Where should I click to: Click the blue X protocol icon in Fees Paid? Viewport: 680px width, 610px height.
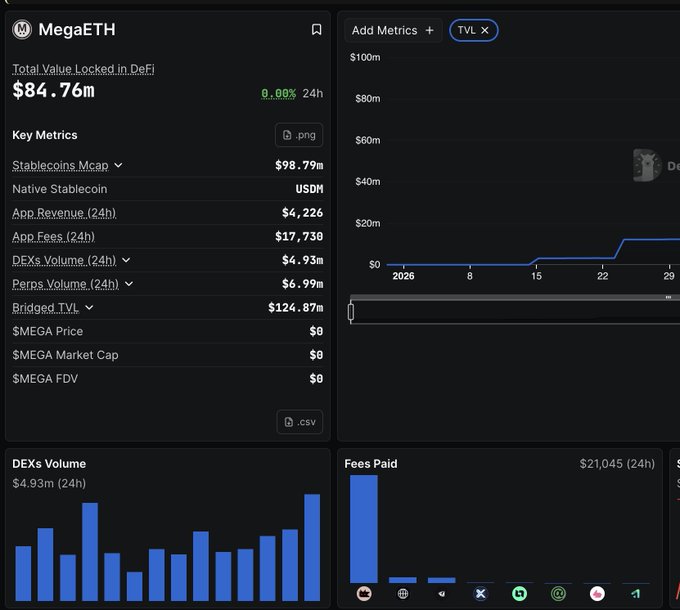(x=481, y=594)
